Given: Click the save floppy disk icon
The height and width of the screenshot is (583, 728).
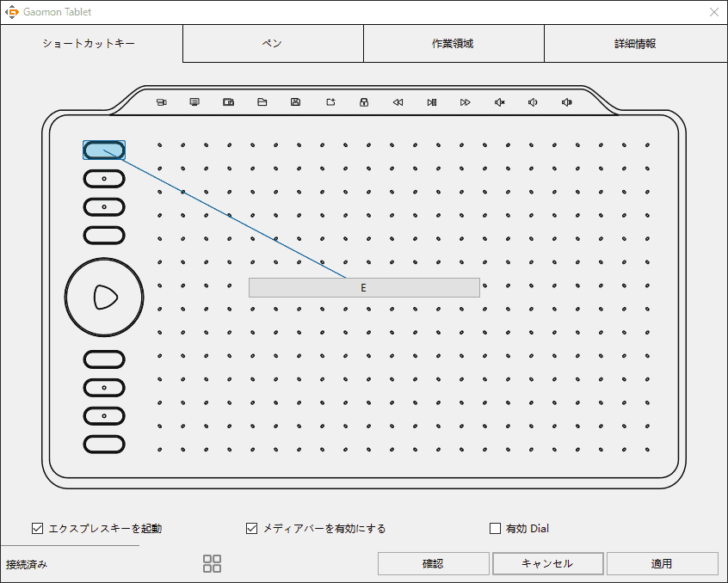Looking at the screenshot, I should click(x=295, y=102).
